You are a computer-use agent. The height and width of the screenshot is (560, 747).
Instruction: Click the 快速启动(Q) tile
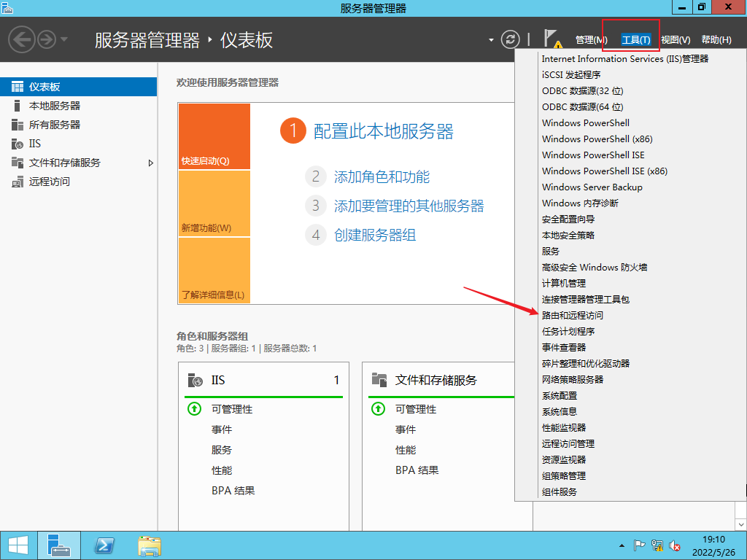tap(214, 136)
